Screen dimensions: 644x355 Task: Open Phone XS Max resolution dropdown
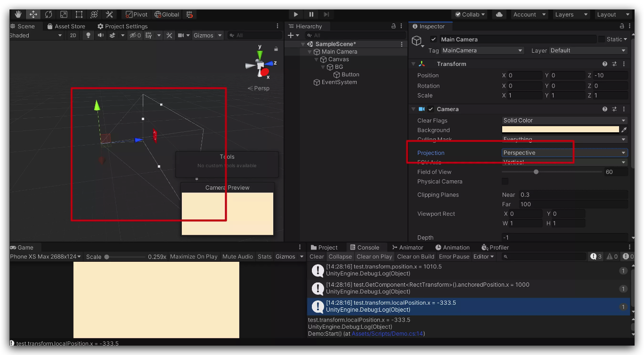point(45,257)
